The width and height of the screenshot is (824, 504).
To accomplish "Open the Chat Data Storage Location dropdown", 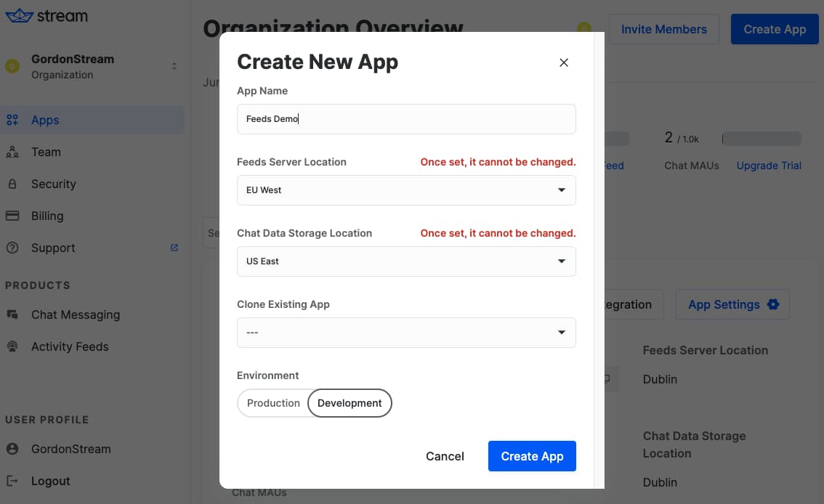I will [406, 261].
